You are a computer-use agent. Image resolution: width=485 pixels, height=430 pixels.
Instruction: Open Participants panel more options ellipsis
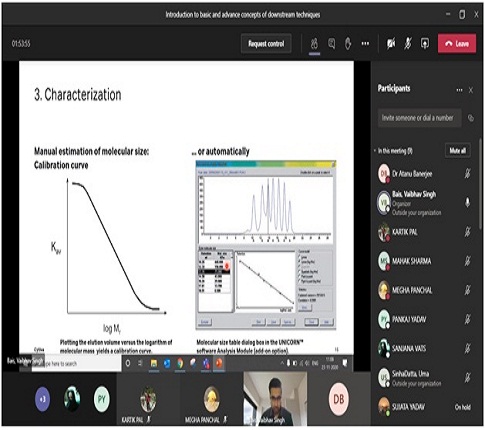pyautogui.click(x=459, y=90)
